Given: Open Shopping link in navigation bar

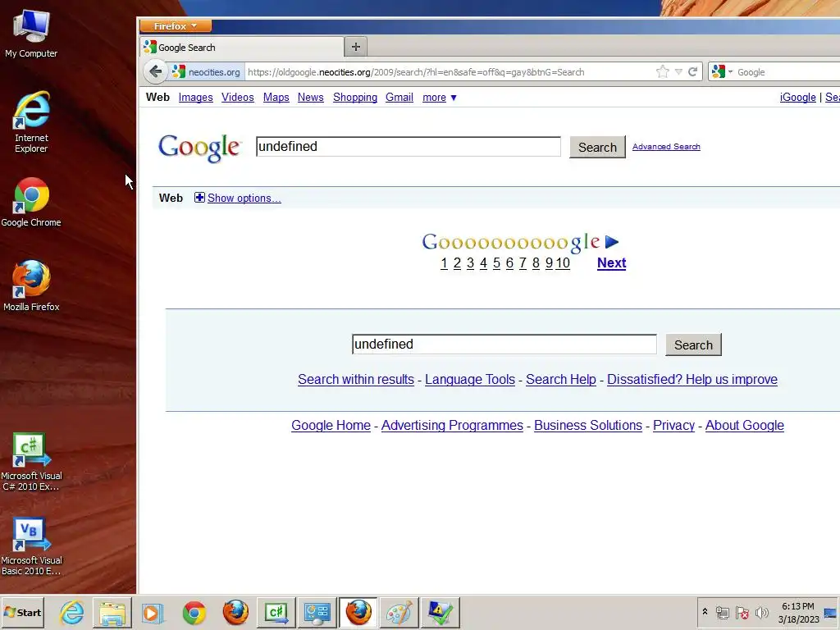Looking at the screenshot, I should pos(355,98).
